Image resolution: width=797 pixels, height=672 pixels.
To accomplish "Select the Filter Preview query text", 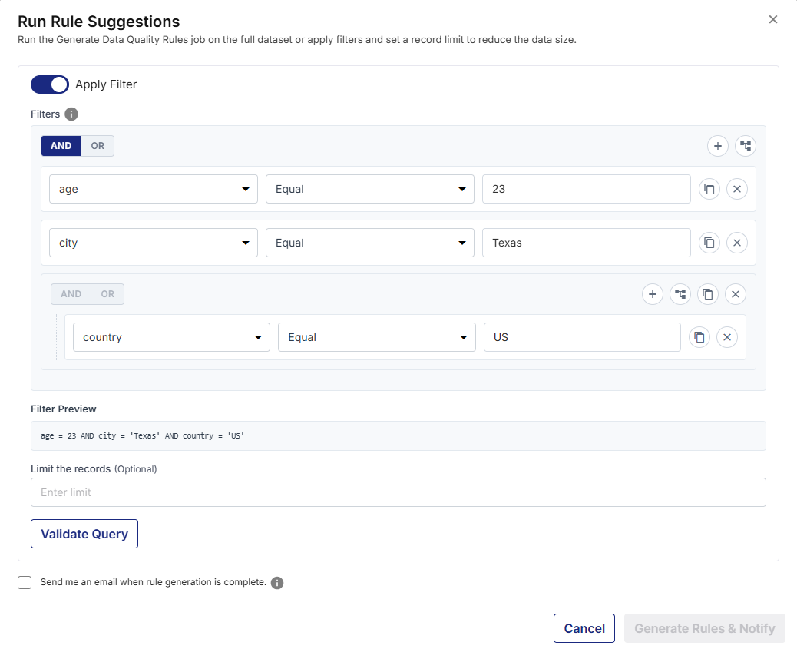I will [142, 436].
